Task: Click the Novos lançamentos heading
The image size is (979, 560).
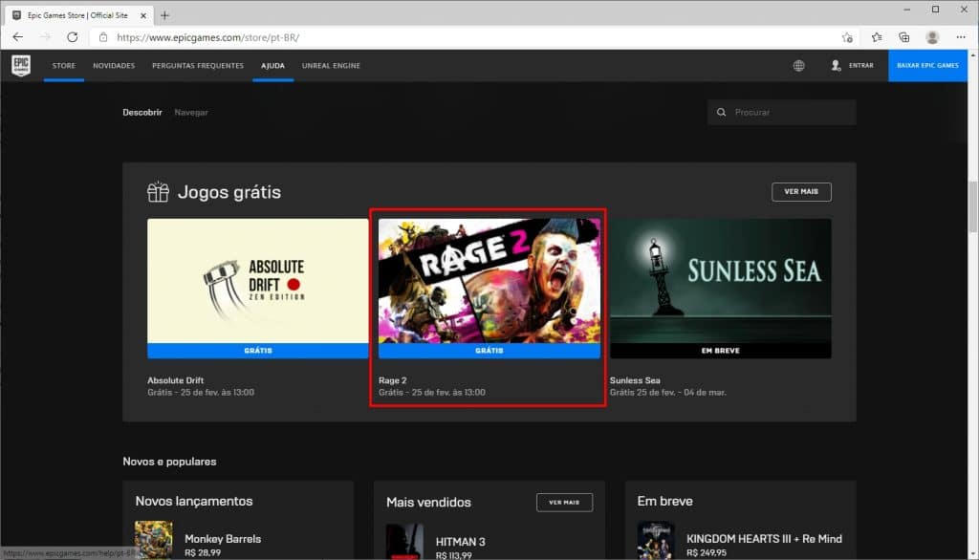Action: click(x=194, y=502)
